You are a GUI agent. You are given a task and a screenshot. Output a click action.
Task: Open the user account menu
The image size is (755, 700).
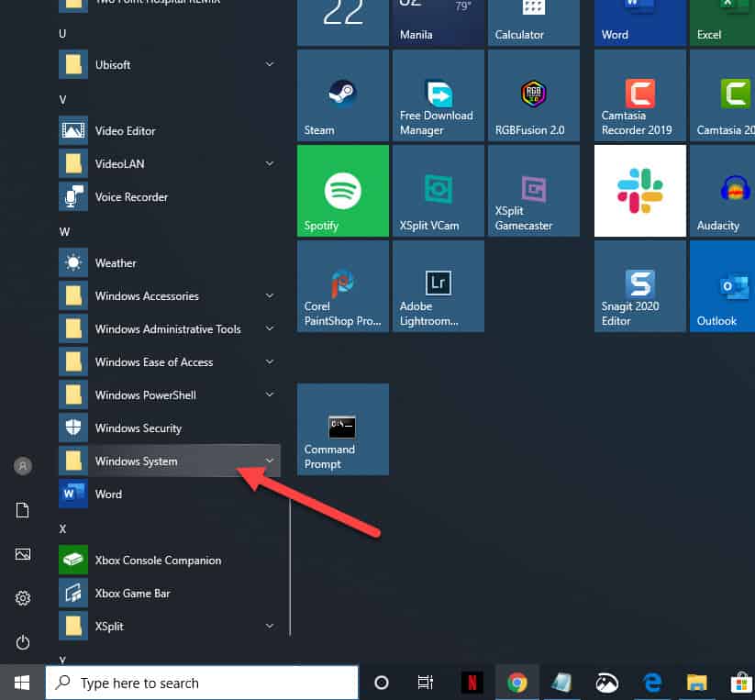tap(23, 465)
